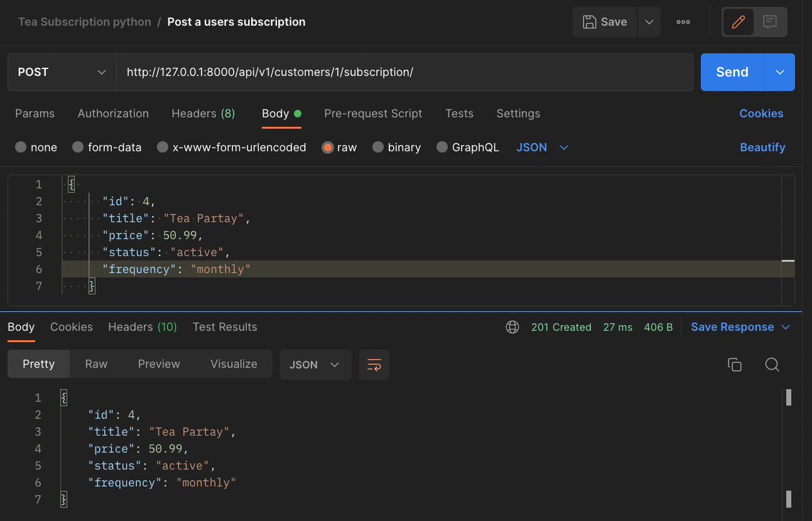Switch to the Preview response view
This screenshot has height=521, width=812.
[x=159, y=364]
